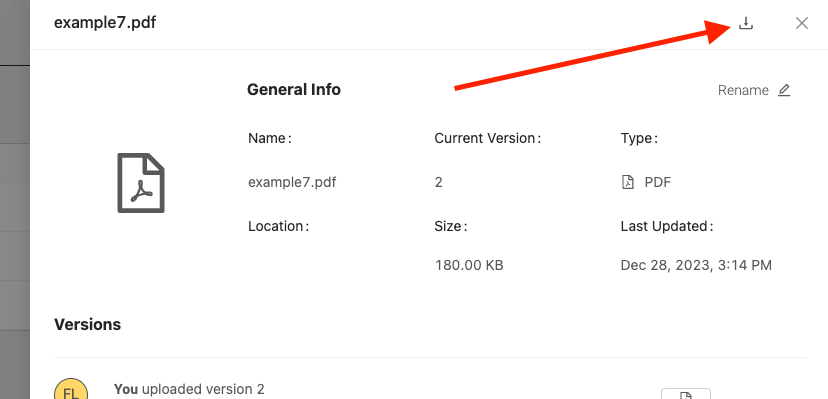Click "You uploaded version 2" entry
This screenshot has width=828, height=399.
pyautogui.click(x=189, y=390)
